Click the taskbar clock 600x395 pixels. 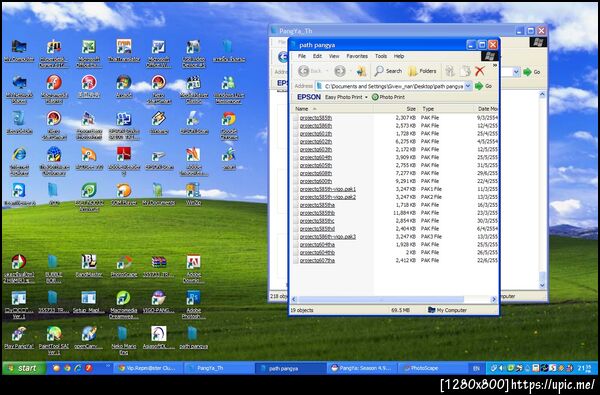point(584,368)
